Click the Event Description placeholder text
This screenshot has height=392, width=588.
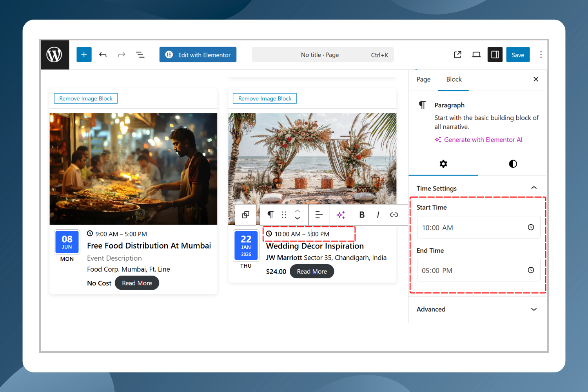tap(114, 258)
